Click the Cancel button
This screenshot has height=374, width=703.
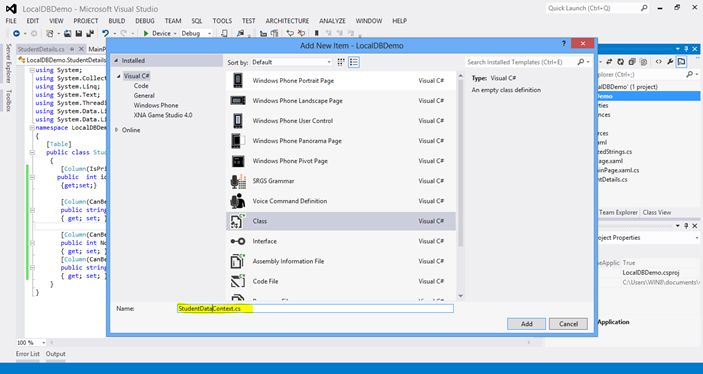pyautogui.click(x=568, y=324)
